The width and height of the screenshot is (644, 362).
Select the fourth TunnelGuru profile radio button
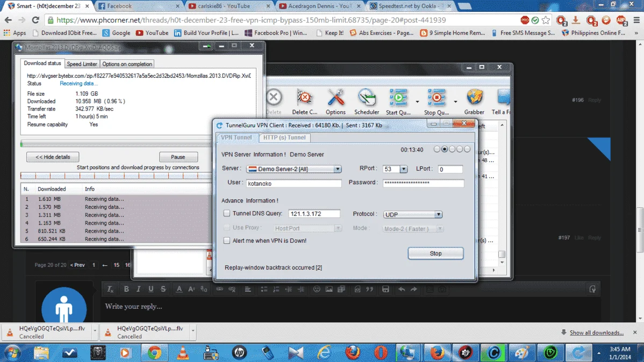(x=460, y=149)
